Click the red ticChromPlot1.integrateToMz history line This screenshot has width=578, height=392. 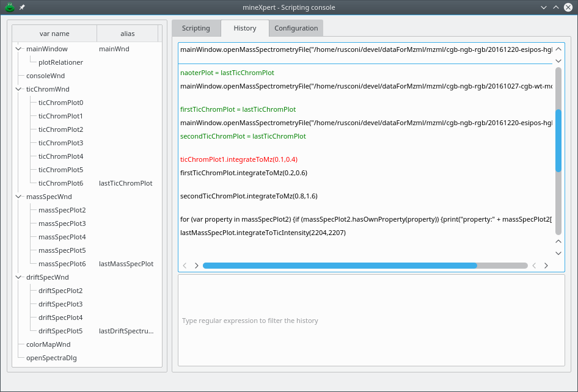click(x=238, y=159)
